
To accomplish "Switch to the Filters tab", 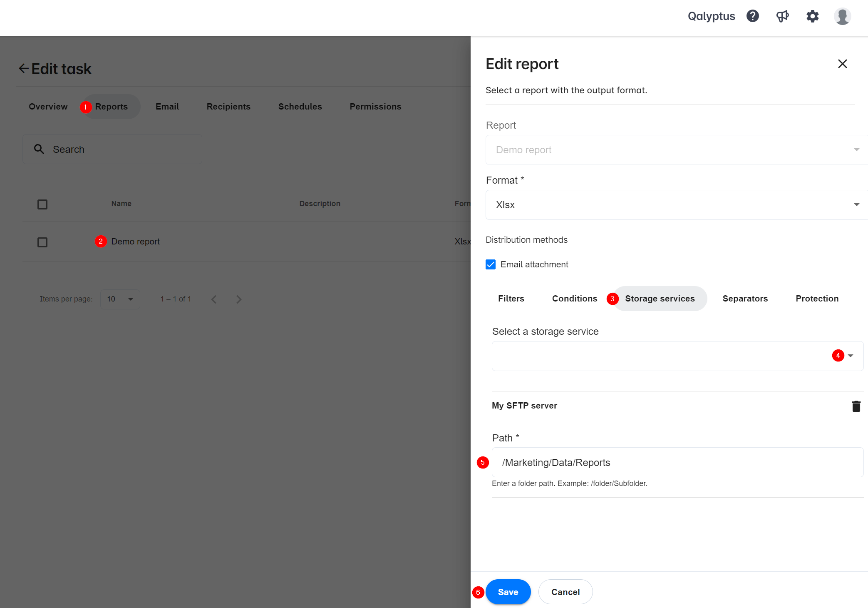I will click(x=512, y=299).
